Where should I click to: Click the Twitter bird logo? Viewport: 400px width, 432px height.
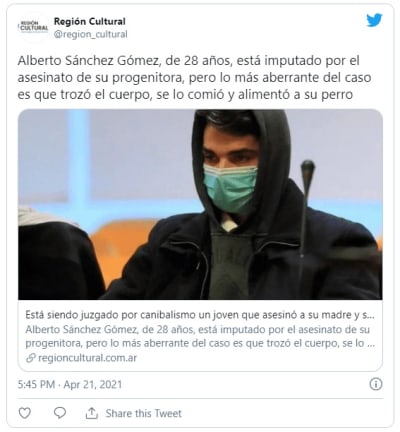[374, 21]
